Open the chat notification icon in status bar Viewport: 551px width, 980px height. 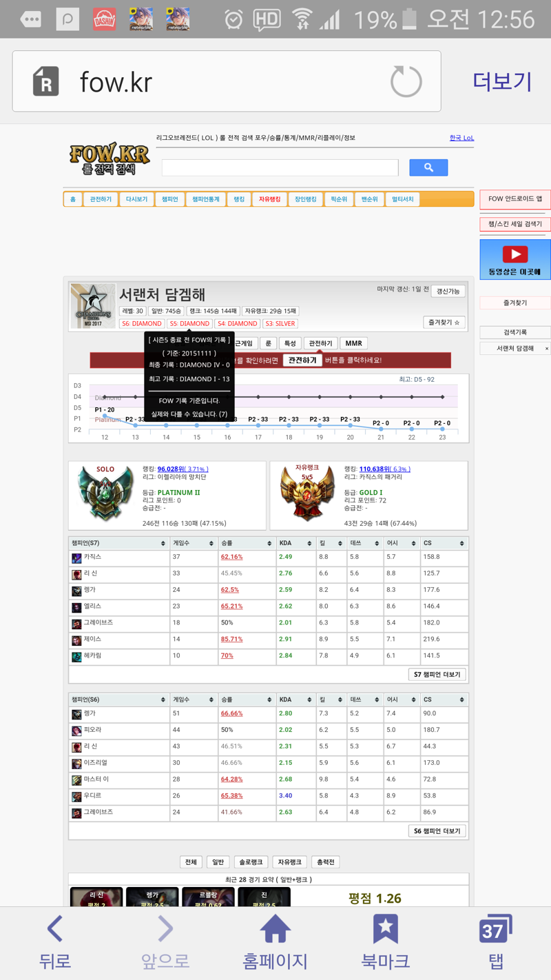pyautogui.click(x=30, y=19)
